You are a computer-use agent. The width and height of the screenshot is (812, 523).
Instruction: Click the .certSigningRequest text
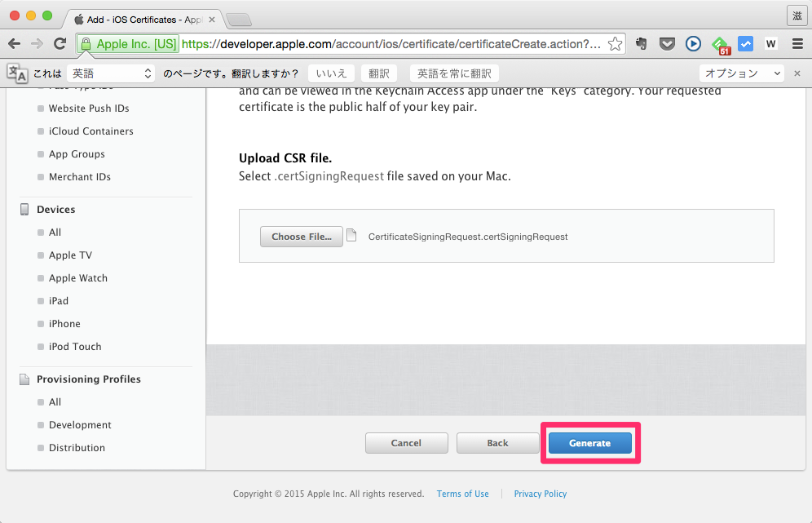coord(329,176)
